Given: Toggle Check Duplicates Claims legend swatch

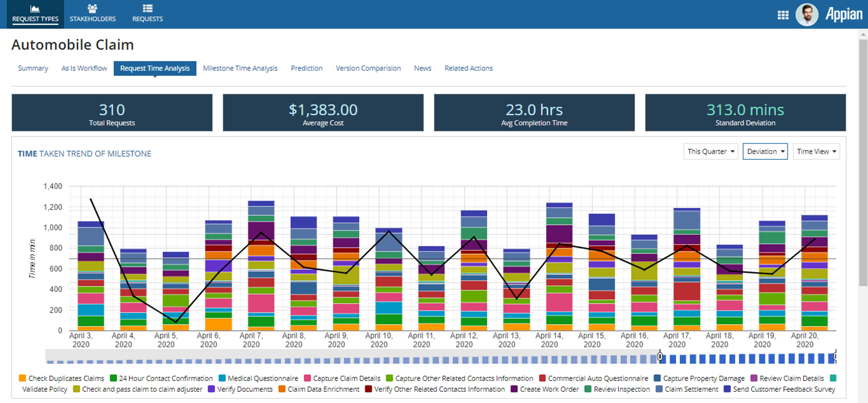Looking at the screenshot, I should [22, 378].
